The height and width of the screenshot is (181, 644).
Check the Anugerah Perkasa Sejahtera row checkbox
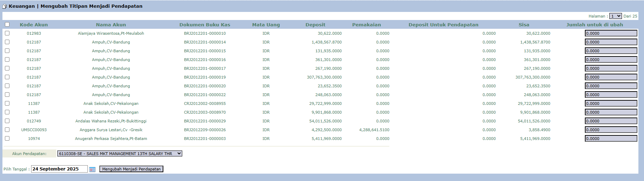tap(7, 139)
